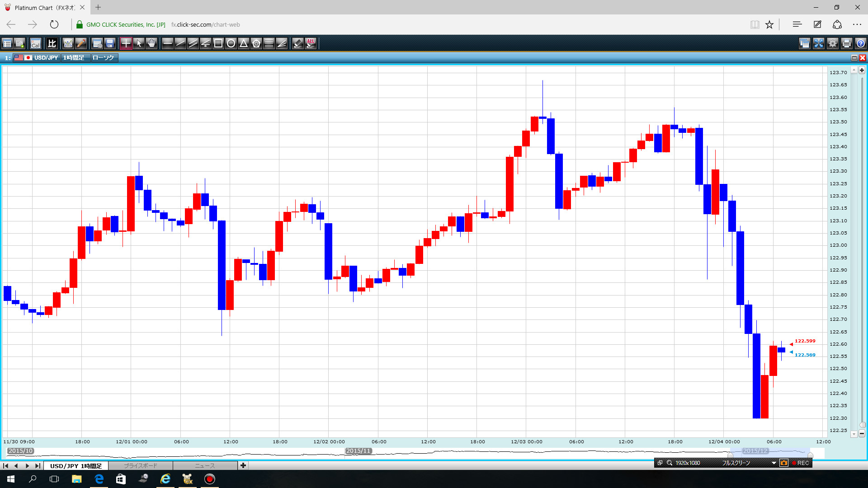Add a new tab with plus button
Screen dimensions: 868x488
(243, 465)
